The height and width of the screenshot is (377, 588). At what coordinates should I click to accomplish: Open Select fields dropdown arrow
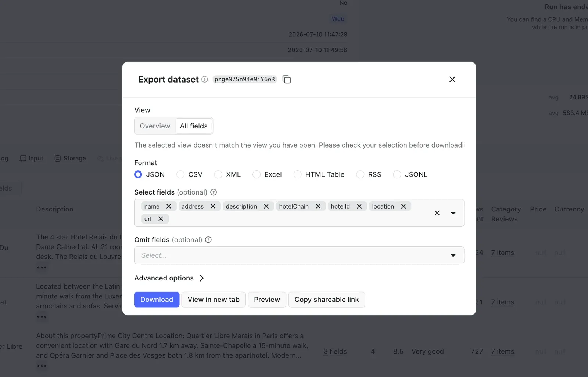(x=453, y=213)
